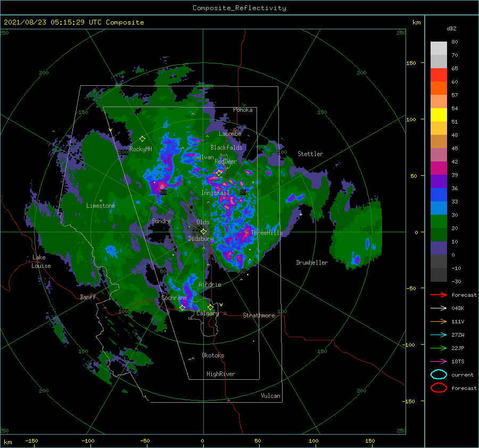Click the purple swatch in dBZ legend
Screen dimensions: 479x448
[439, 181]
